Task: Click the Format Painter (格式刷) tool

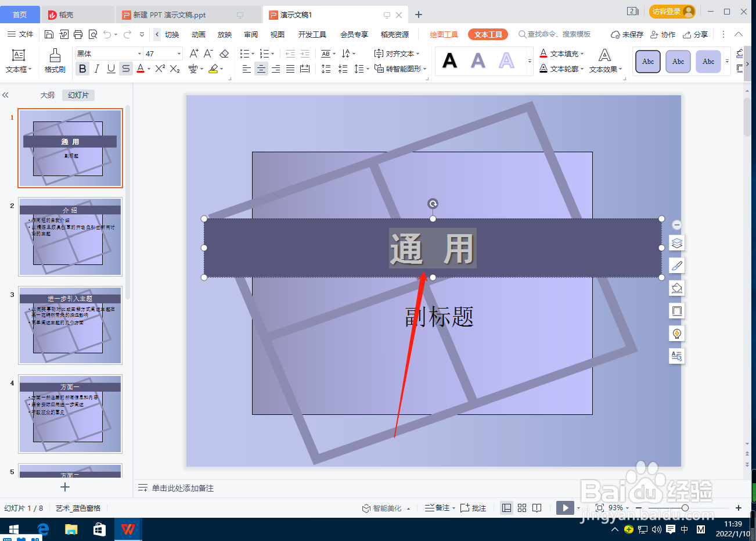Action: [x=55, y=60]
